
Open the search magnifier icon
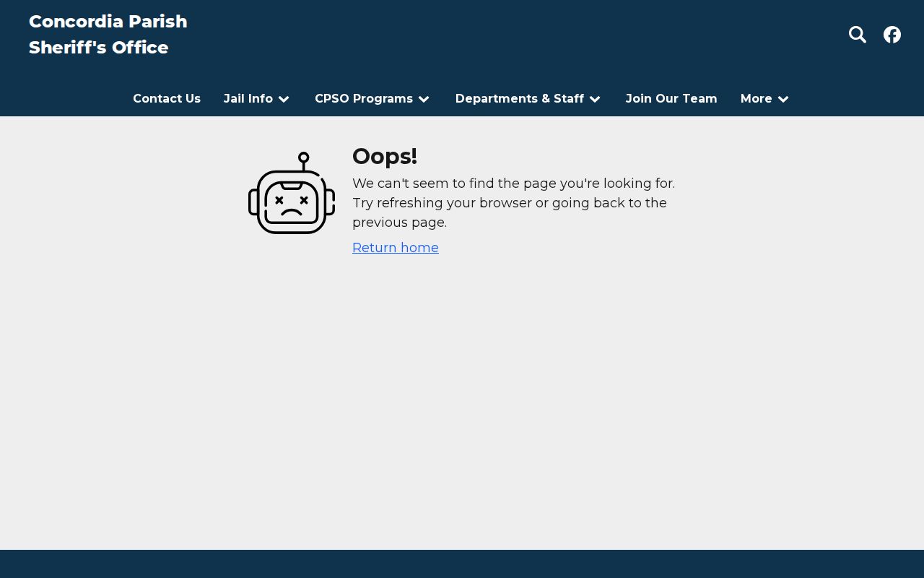(858, 35)
